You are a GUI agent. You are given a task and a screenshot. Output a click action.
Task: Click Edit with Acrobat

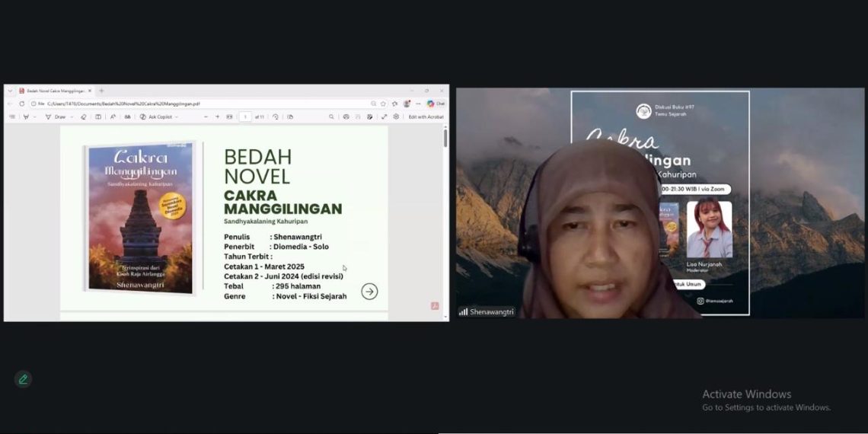426,116
